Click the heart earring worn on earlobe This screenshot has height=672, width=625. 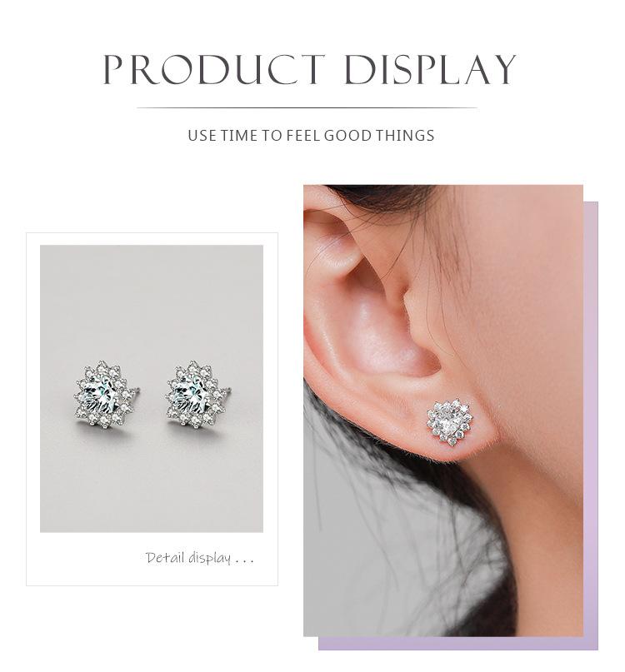point(450,422)
